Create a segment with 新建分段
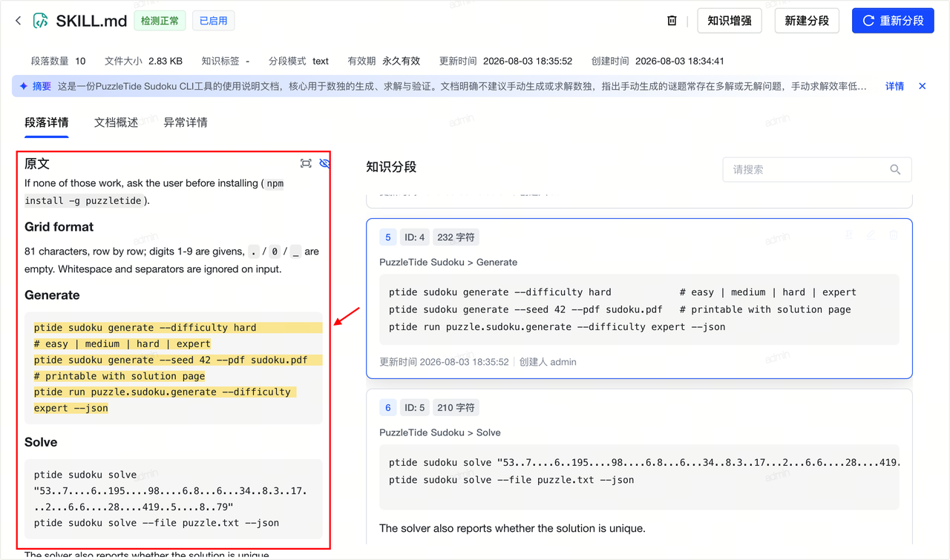This screenshot has height=560, width=950. (x=807, y=21)
